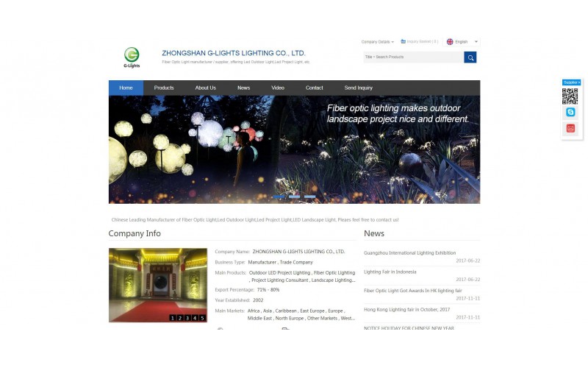Viewport: 588px width, 368px height.
Task: Click the red email icon in the sidebar
Action: pos(570,129)
